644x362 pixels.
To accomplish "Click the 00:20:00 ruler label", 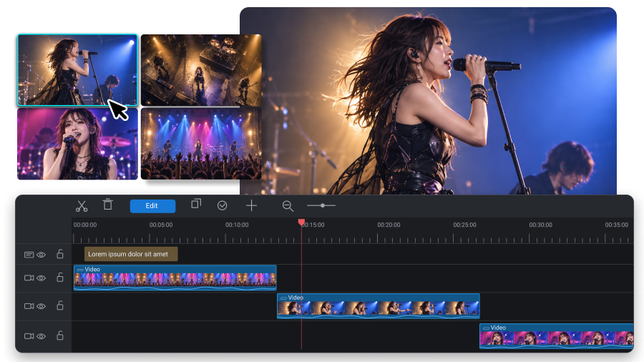I will click(389, 225).
